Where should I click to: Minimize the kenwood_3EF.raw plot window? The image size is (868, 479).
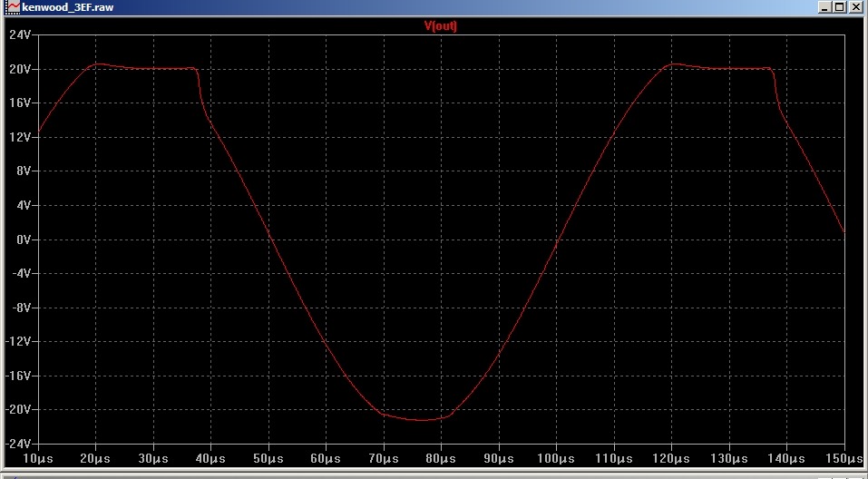(824, 7)
